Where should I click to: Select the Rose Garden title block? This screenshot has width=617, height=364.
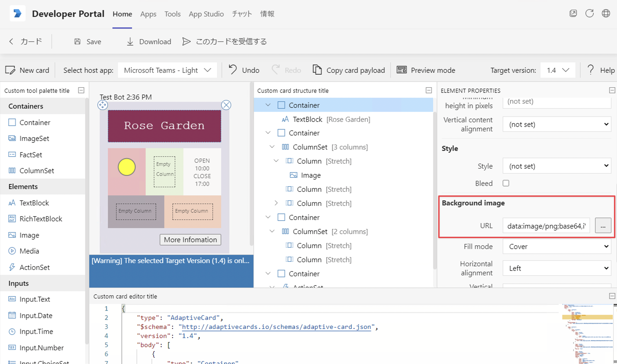(x=164, y=126)
